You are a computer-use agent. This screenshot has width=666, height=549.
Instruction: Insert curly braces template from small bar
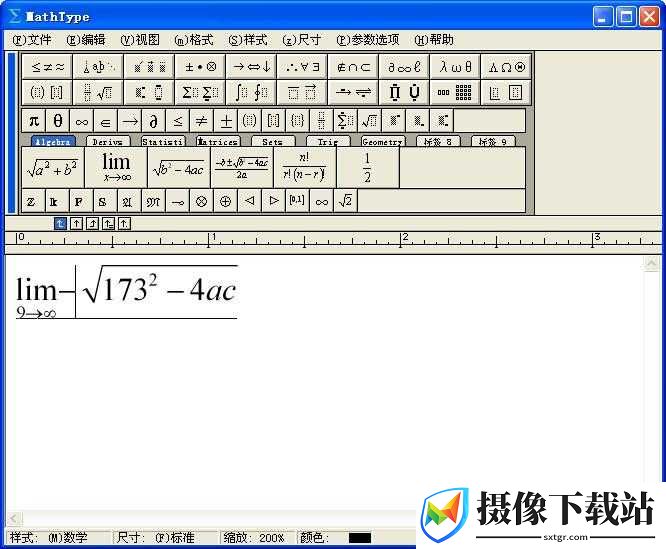(x=297, y=121)
